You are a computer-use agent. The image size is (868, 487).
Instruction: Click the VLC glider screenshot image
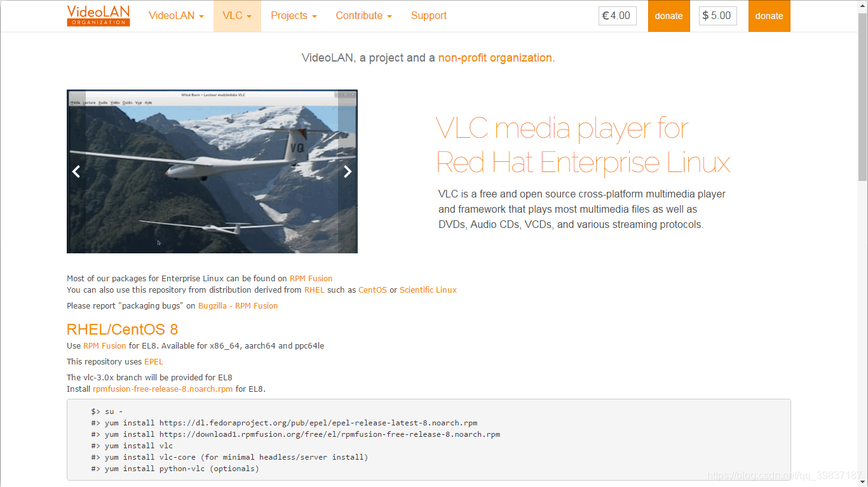[x=212, y=171]
